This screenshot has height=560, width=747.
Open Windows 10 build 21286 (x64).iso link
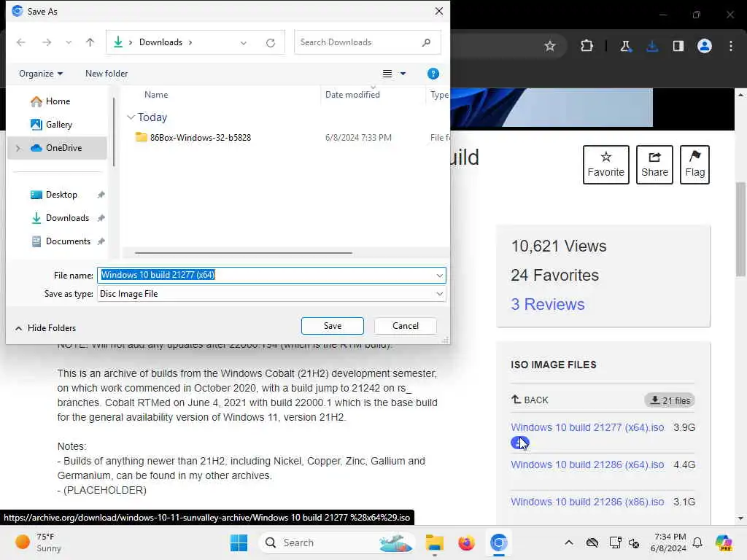pyautogui.click(x=587, y=464)
